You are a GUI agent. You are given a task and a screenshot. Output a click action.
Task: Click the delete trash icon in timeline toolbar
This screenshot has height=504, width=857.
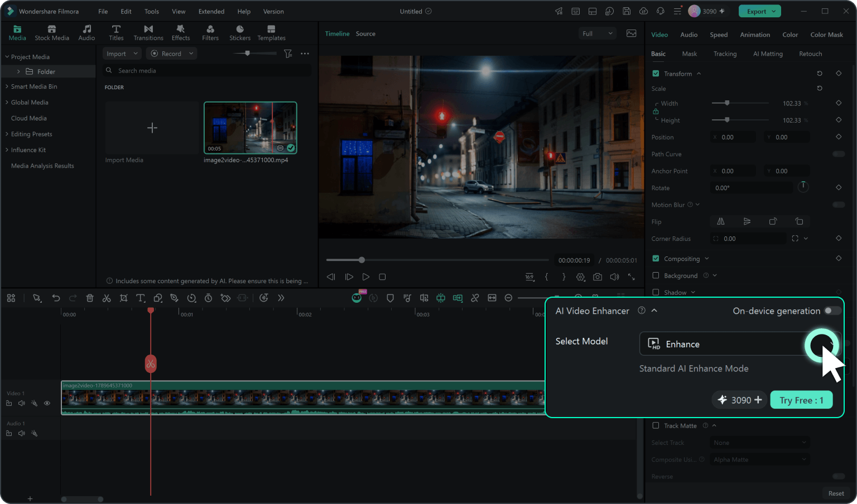click(x=90, y=298)
